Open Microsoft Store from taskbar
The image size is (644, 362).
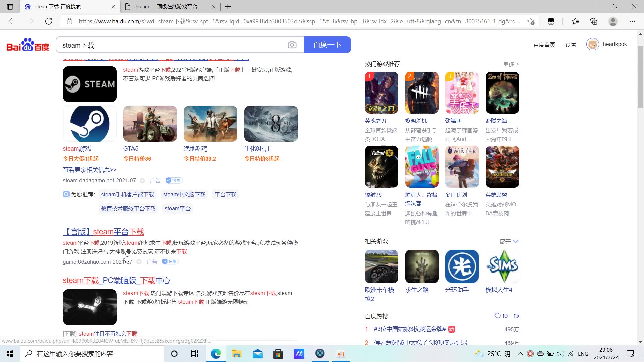[278, 354]
